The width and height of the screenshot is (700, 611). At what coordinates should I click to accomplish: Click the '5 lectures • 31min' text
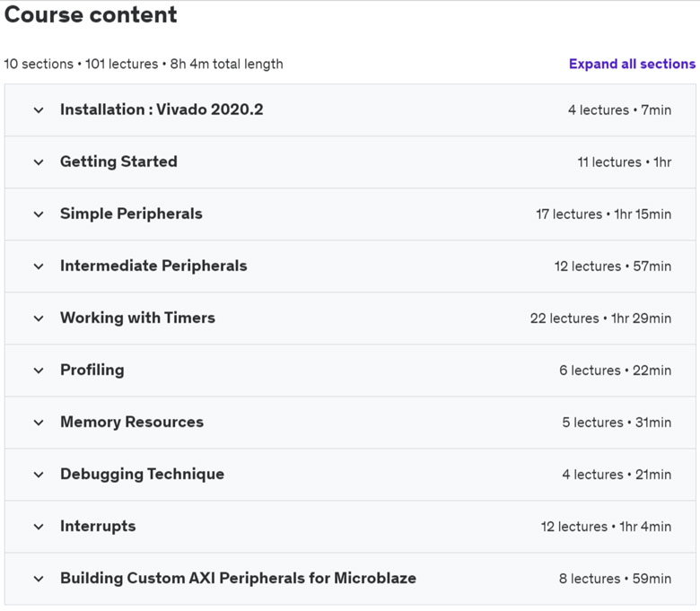[617, 423]
